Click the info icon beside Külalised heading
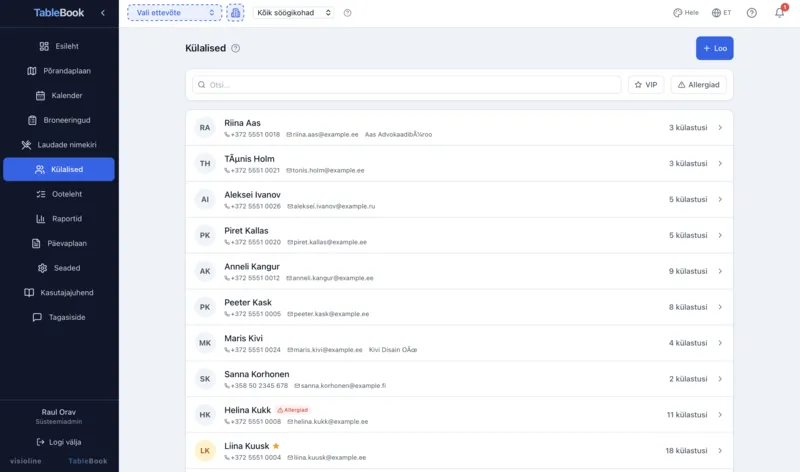 click(236, 48)
